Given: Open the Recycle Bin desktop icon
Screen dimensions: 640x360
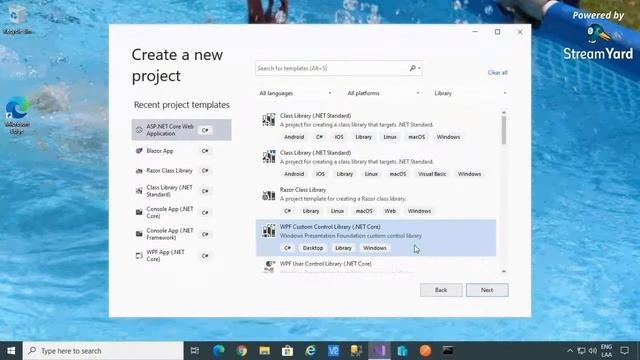Looking at the screenshot, I should click(x=17, y=19).
